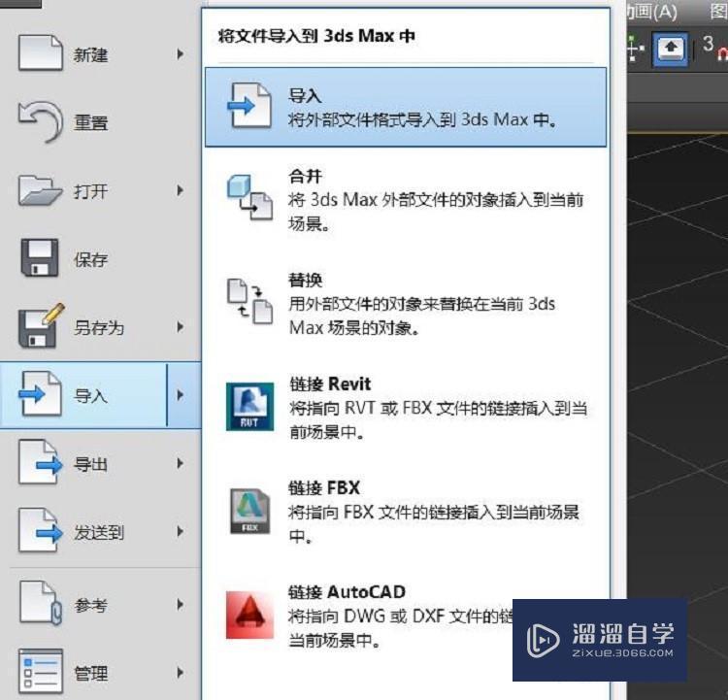Click the 链接 FBX heading
This screenshot has width=728, height=700.
coord(324,487)
